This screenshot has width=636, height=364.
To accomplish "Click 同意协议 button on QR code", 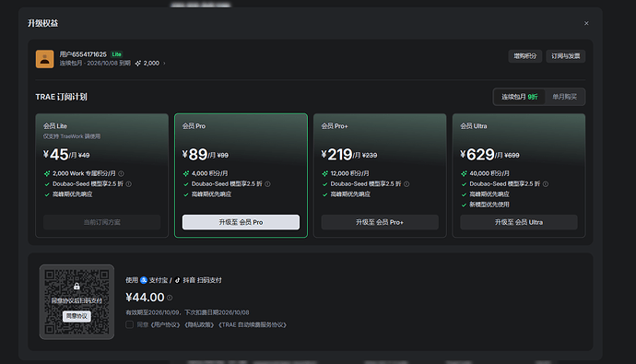I will tap(77, 316).
